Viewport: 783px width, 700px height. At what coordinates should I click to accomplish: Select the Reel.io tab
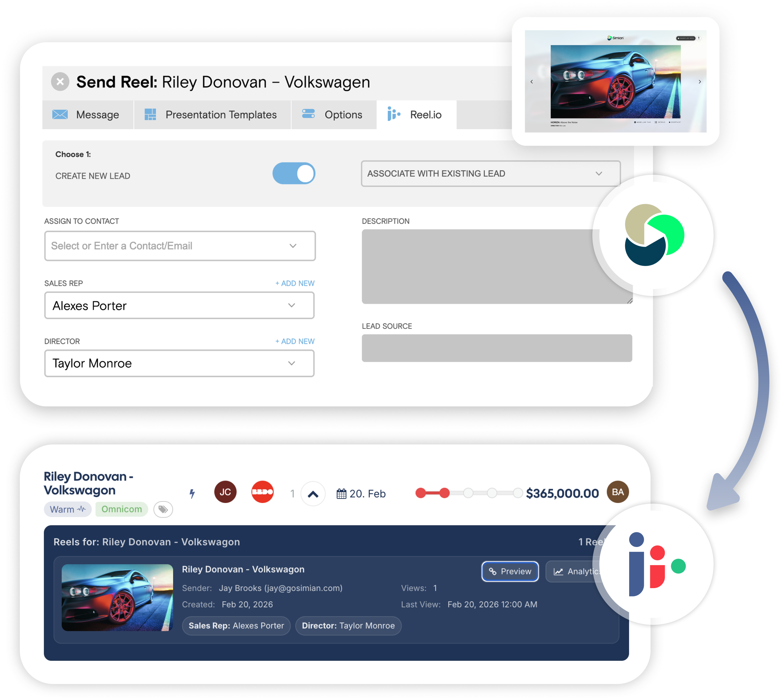pyautogui.click(x=416, y=115)
